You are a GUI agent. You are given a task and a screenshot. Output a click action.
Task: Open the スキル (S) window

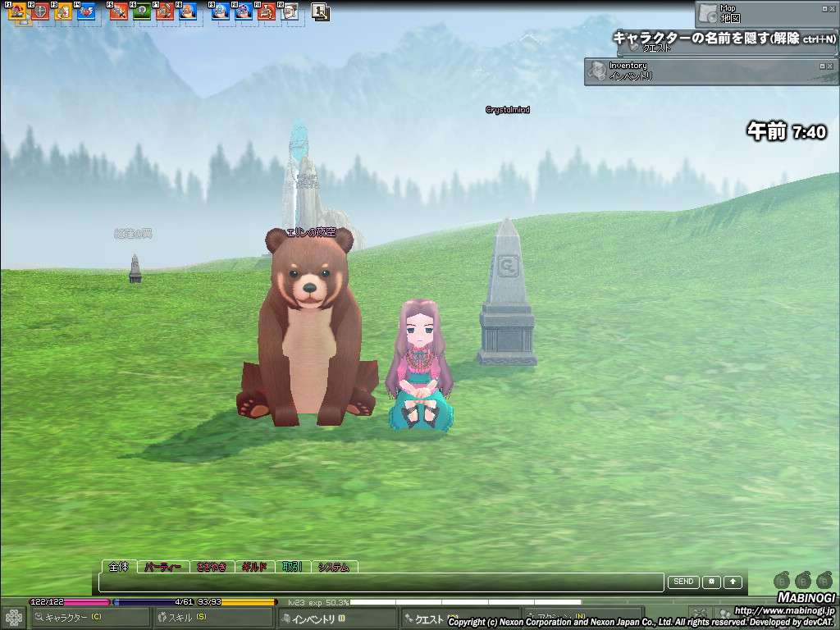point(213,618)
